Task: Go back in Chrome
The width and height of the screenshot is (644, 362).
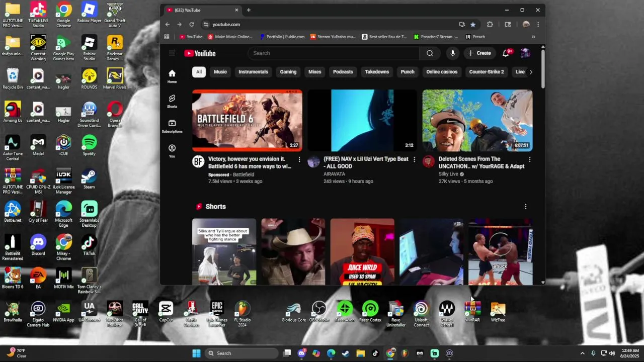Action: [x=168, y=24]
